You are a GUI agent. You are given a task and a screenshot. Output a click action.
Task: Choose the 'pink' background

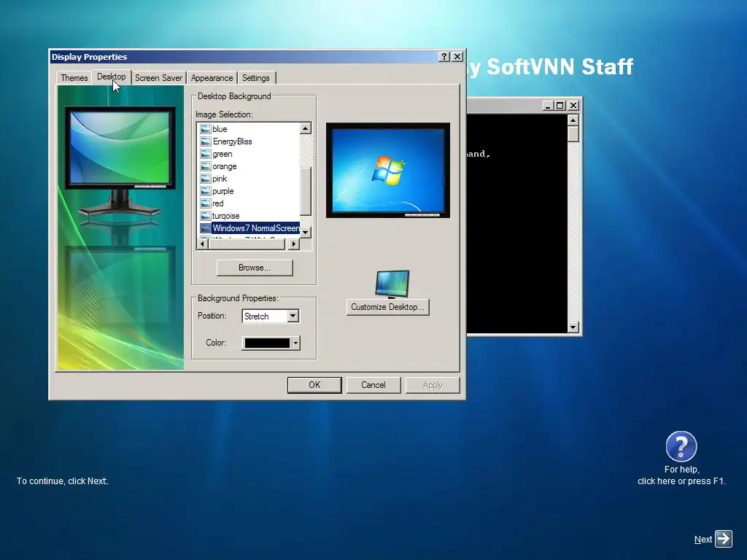point(220,179)
